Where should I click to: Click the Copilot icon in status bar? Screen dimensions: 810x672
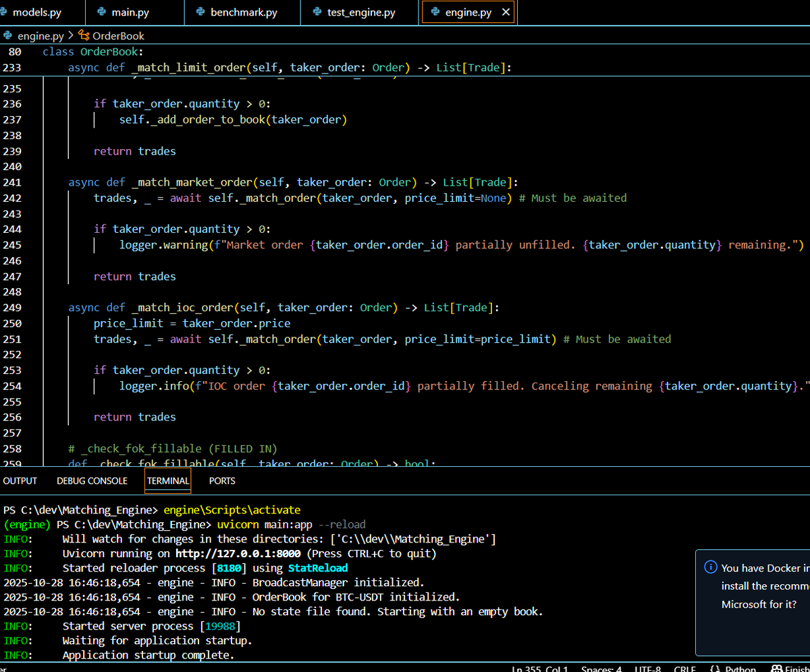[776, 669]
